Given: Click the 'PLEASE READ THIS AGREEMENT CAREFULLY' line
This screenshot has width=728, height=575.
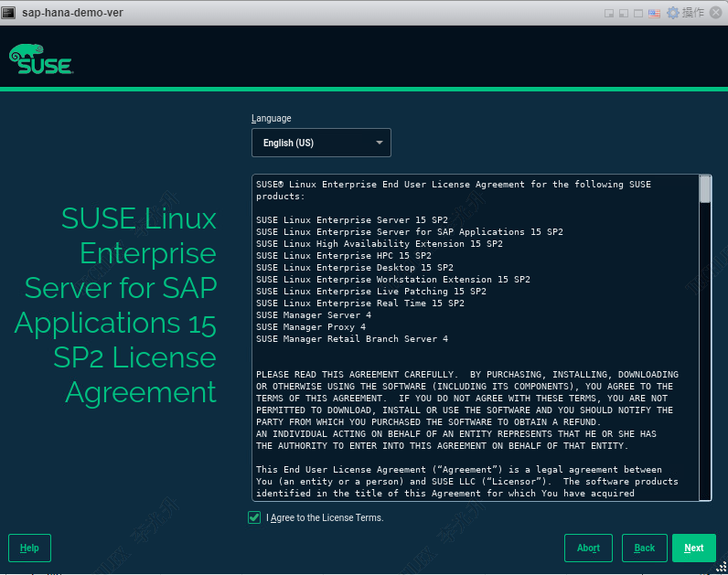Looking at the screenshot, I should coord(467,375).
